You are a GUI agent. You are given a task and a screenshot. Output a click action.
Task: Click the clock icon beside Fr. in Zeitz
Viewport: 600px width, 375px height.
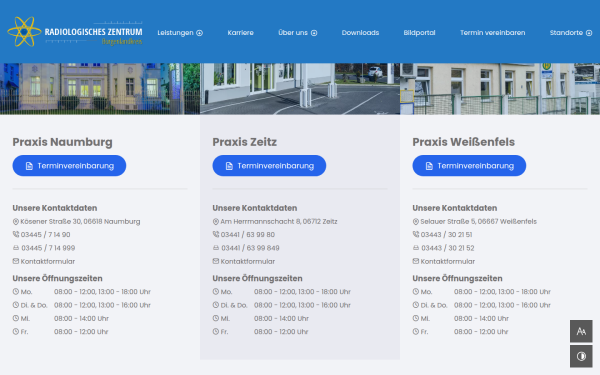click(216, 331)
